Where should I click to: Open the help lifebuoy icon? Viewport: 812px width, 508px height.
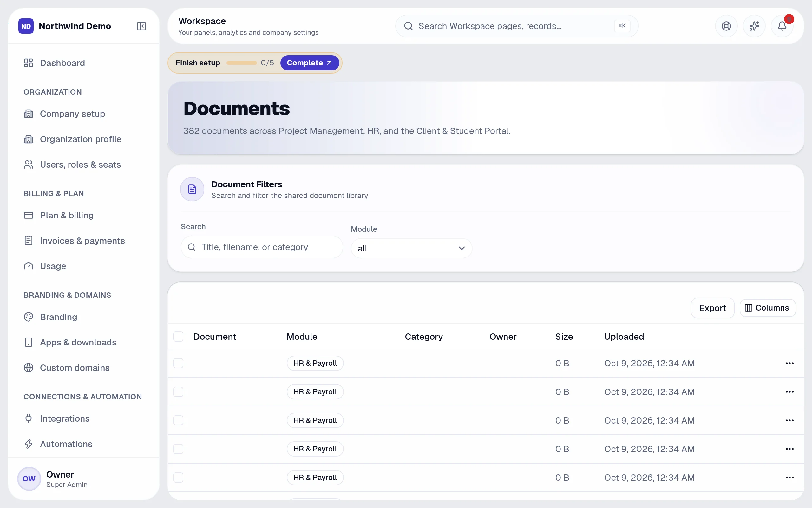pos(726,26)
